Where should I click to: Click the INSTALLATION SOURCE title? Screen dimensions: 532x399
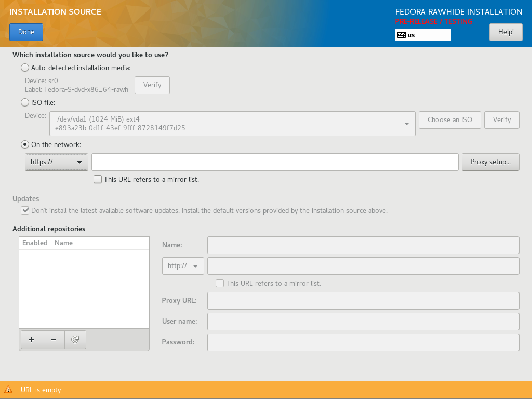point(55,12)
